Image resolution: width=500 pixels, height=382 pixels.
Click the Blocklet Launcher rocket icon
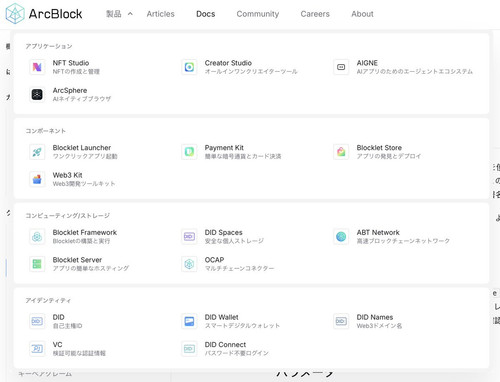(37, 152)
